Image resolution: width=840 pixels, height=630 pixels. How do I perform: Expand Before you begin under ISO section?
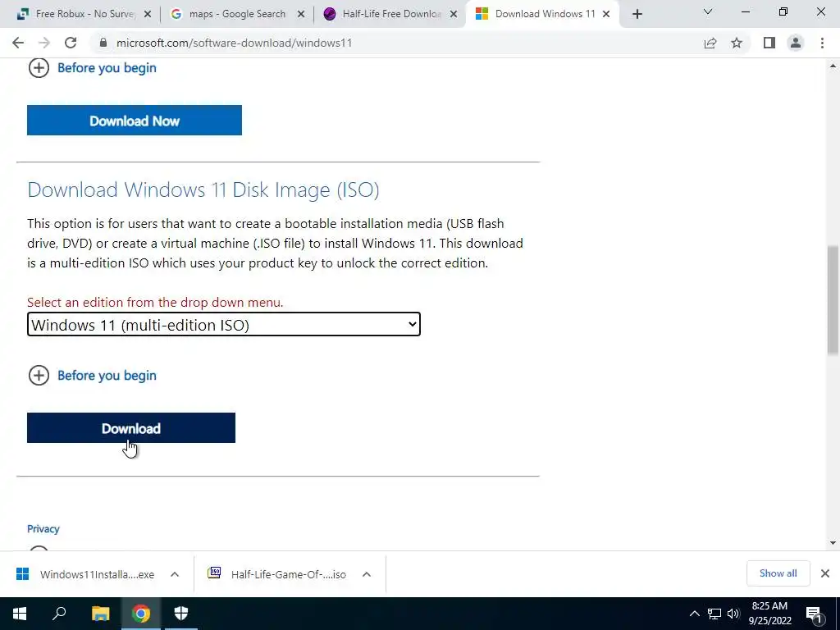92,376
